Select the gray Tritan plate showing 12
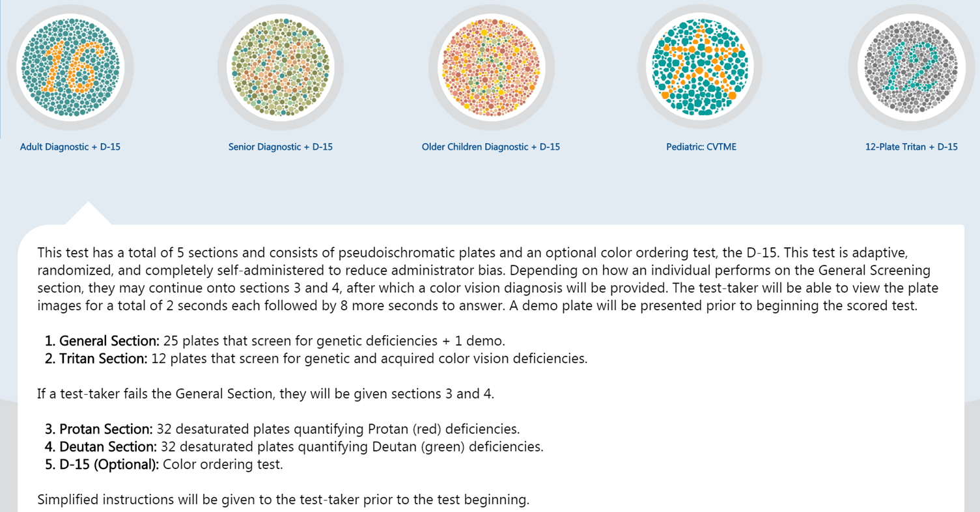Image resolution: width=980 pixels, height=512 pixels. coord(911,67)
